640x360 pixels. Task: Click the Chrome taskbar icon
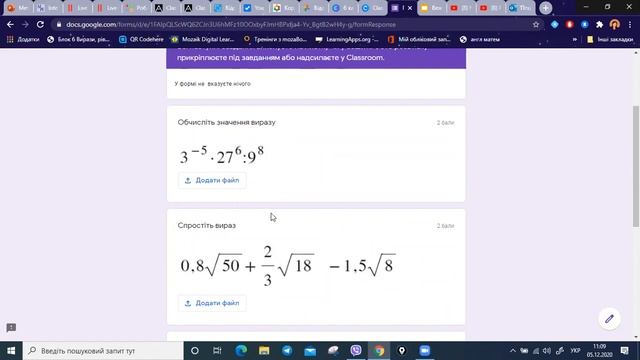point(379,351)
